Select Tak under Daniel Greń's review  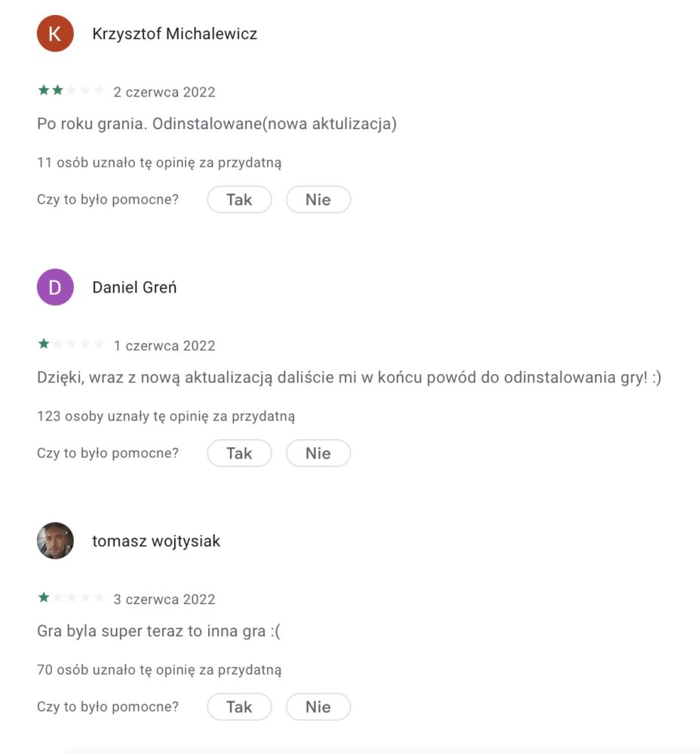click(x=239, y=453)
